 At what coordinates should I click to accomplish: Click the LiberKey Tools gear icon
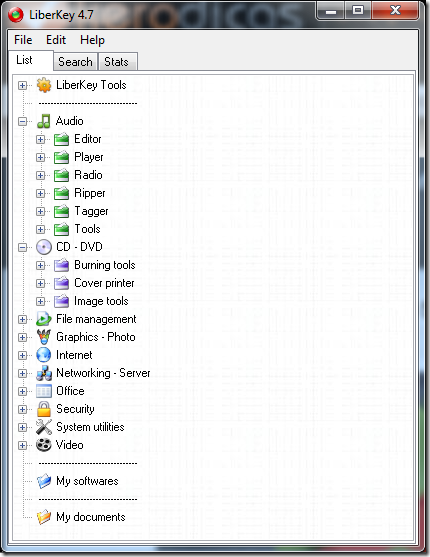point(44,85)
